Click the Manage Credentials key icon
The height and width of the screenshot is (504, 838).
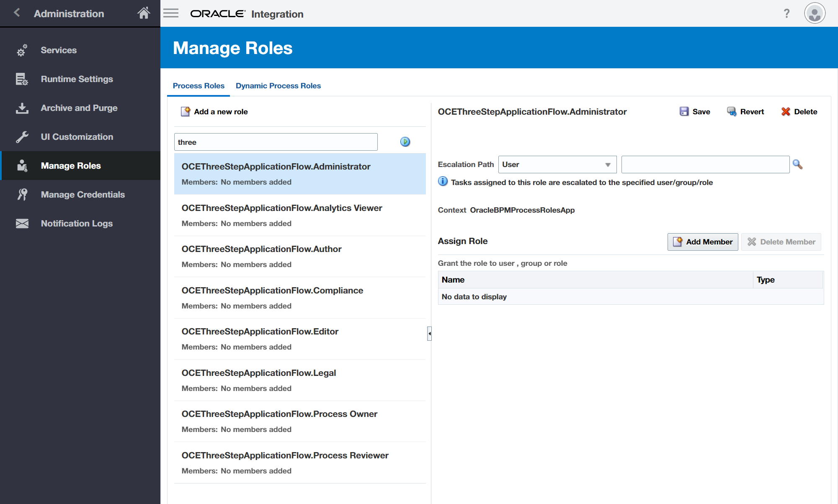pos(22,195)
